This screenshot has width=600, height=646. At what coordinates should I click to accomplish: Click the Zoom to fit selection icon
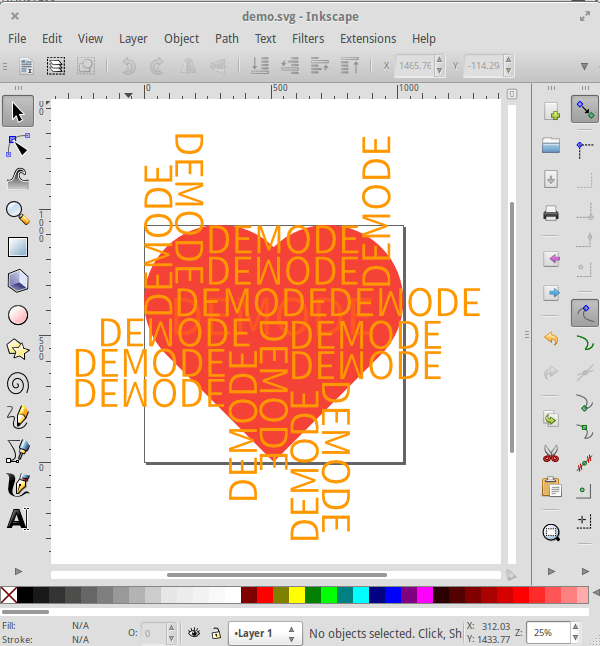point(551,532)
